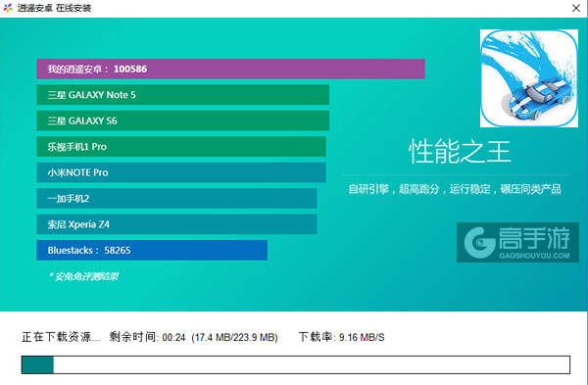The width and height of the screenshot is (588, 385).
Task: Click the 自研引擎 tagline text
Action: pyautogui.click(x=455, y=189)
